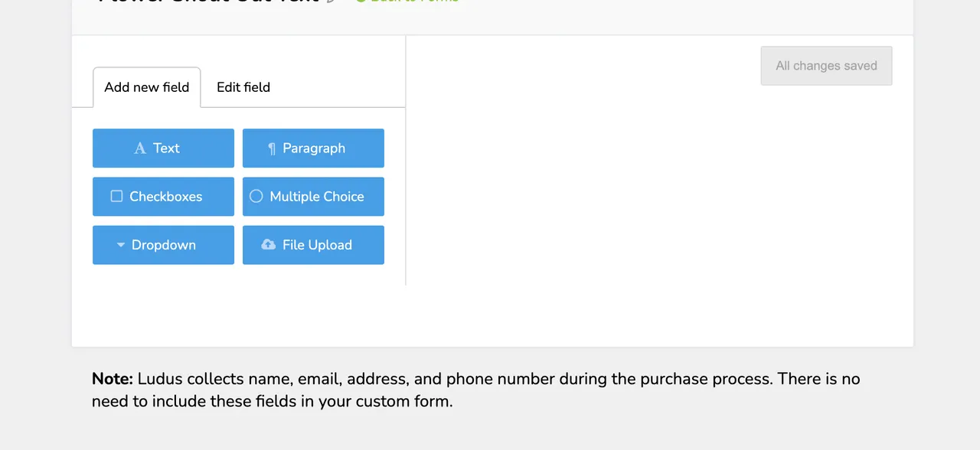Click the caret icon on the Dropdown button
980x450 pixels.
pyautogui.click(x=120, y=245)
